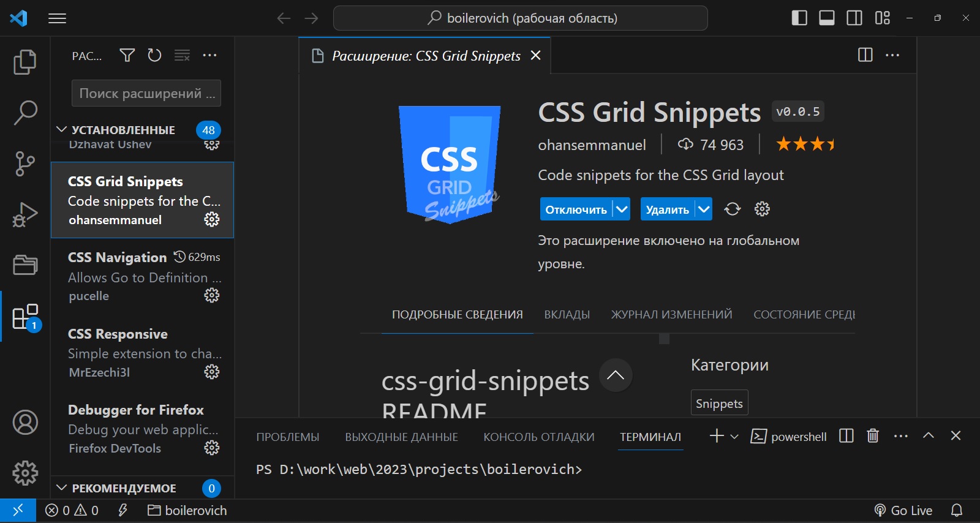The image size is (980, 523).
Task: Open settings gear for CSS Navigation
Action: 212,296
